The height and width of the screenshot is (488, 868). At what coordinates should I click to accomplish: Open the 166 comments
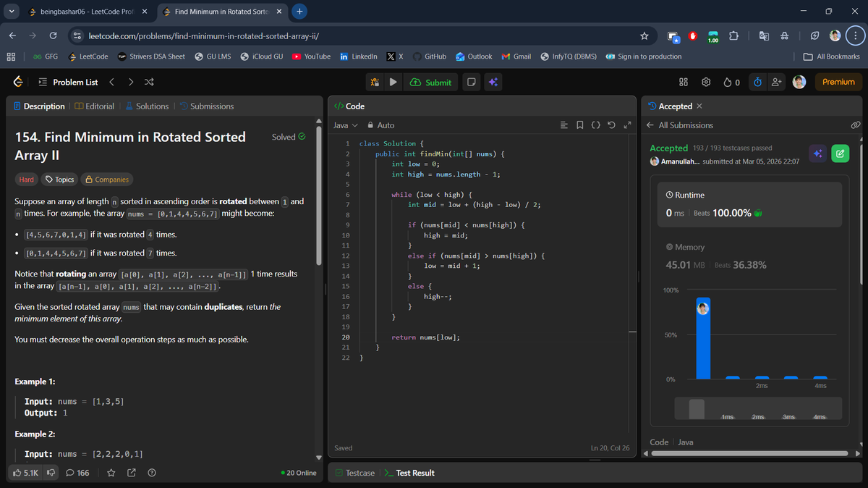[77, 473]
